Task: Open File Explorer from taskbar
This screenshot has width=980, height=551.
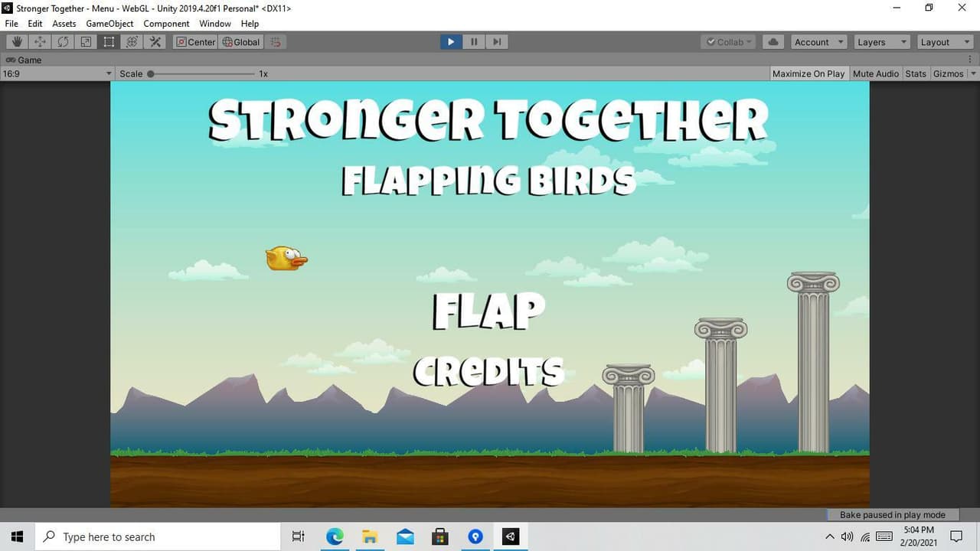Action: tap(370, 536)
